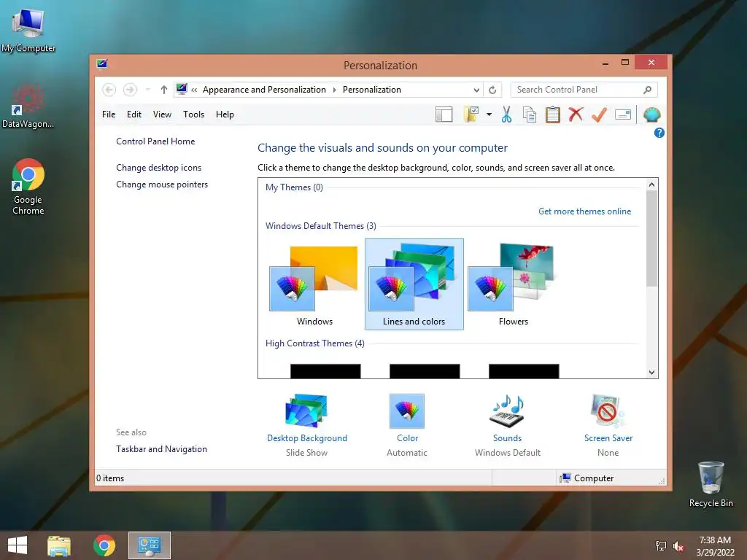The image size is (747, 560).
Task: Open the Windows Start button
Action: (18, 545)
